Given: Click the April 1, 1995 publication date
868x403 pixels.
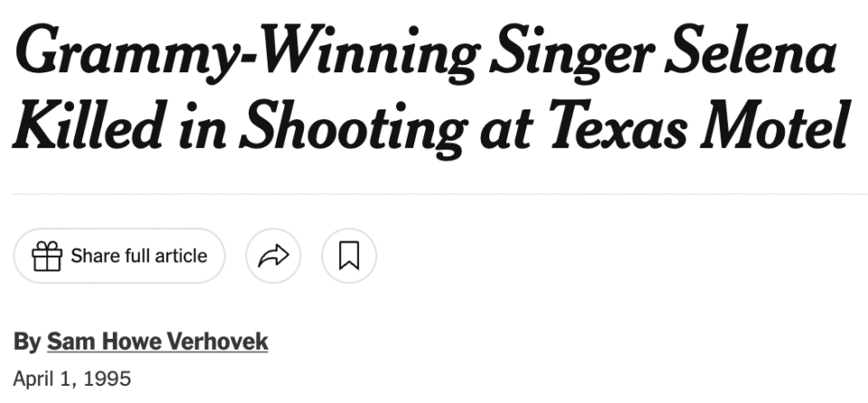Looking at the screenshot, I should click(x=72, y=376).
